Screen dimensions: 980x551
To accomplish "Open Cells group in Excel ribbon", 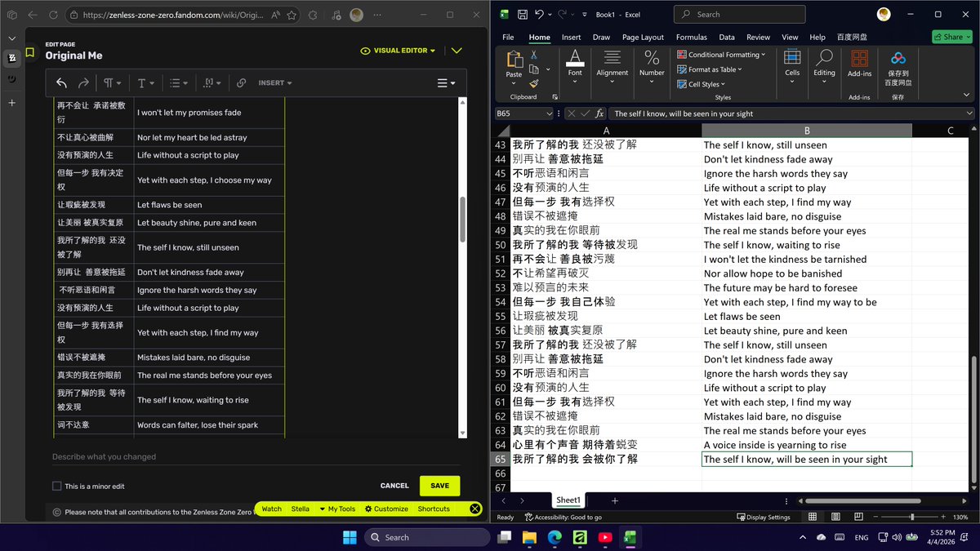I will tap(791, 64).
